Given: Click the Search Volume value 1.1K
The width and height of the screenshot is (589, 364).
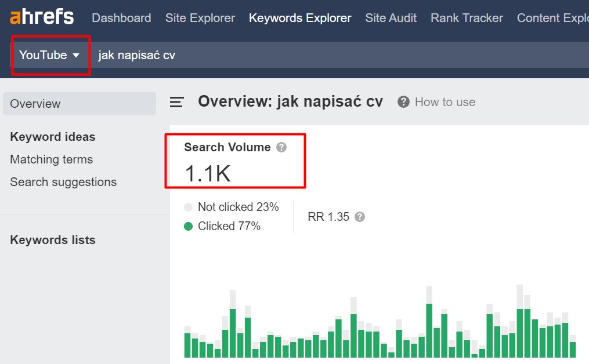Looking at the screenshot, I should click(x=207, y=174).
